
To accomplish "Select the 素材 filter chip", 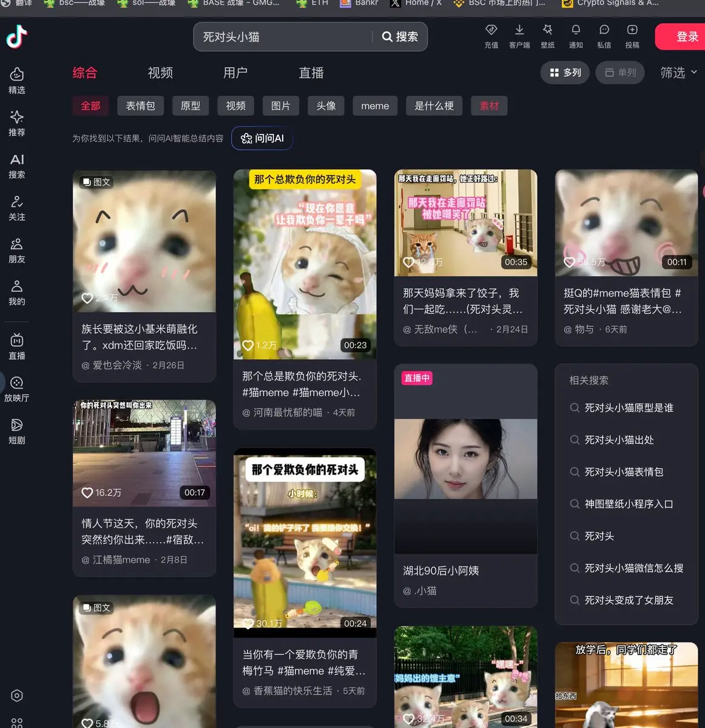I will (489, 106).
